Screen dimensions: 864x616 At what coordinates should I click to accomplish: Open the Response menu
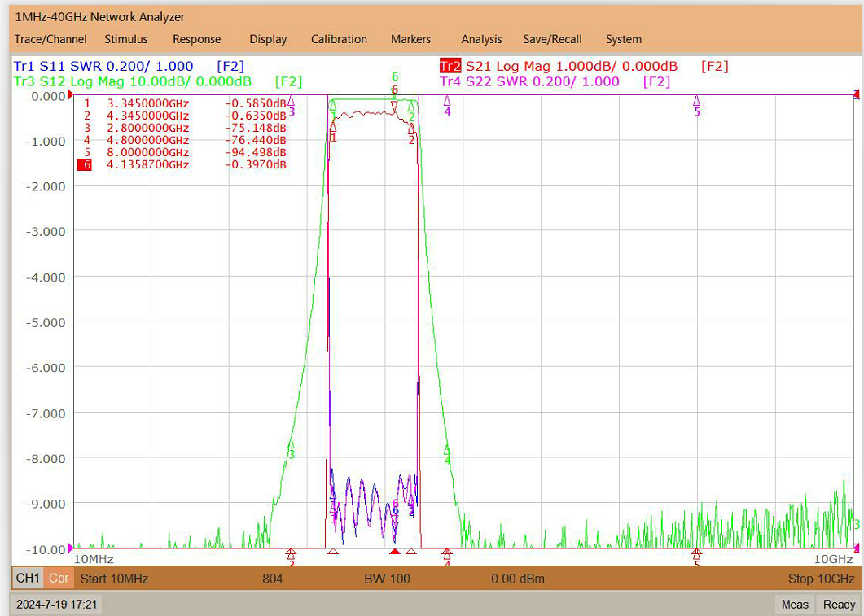pyautogui.click(x=197, y=39)
